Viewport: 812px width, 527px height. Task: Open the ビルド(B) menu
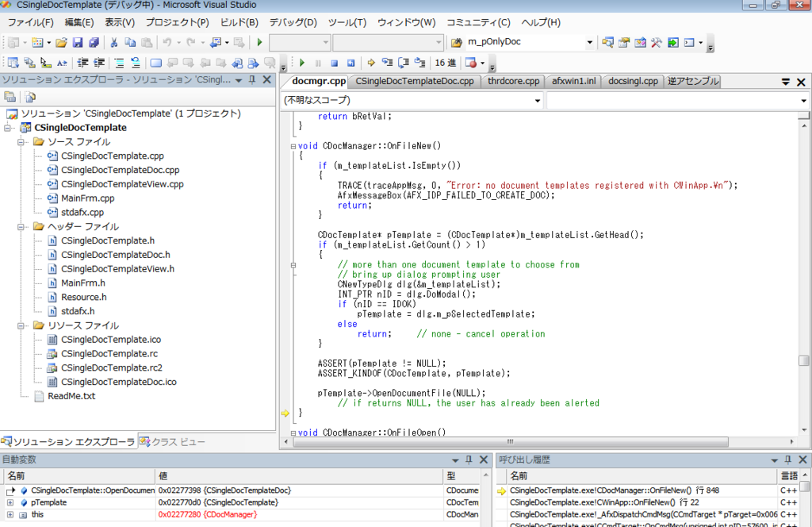coord(239,22)
